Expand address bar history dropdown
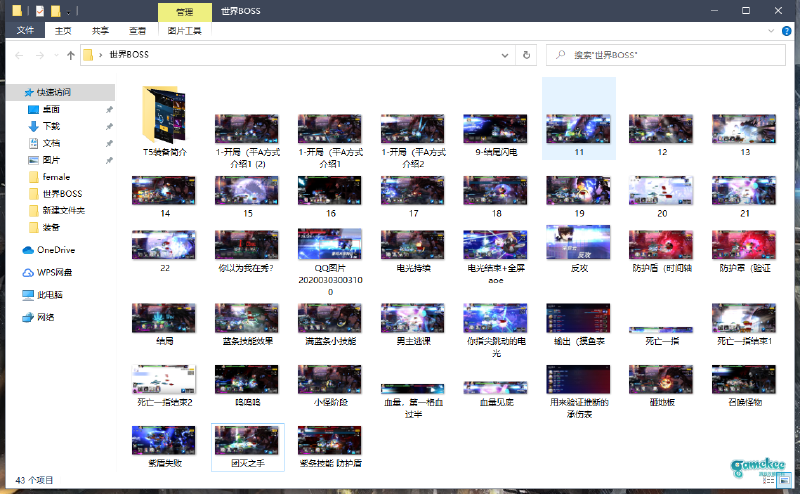This screenshot has height=494, width=800. click(x=505, y=55)
